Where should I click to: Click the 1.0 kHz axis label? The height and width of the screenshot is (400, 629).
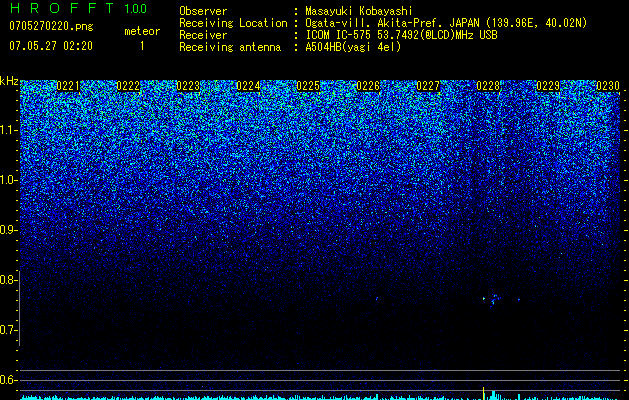(x=8, y=180)
